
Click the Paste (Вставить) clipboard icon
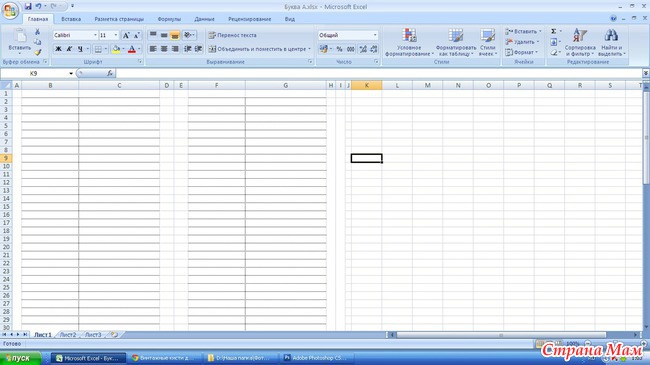[x=19, y=36]
